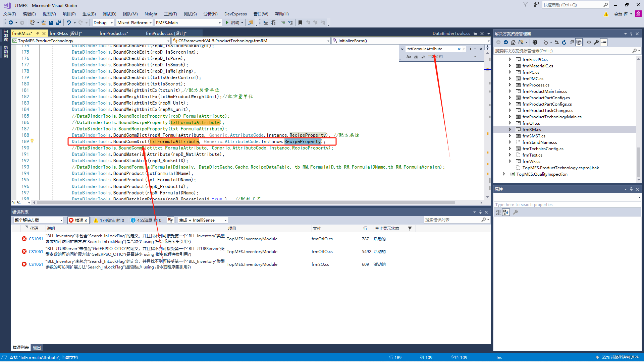
Task: Open the DataBinderTools.cs preview tab
Action: pyautogui.click(x=451, y=33)
